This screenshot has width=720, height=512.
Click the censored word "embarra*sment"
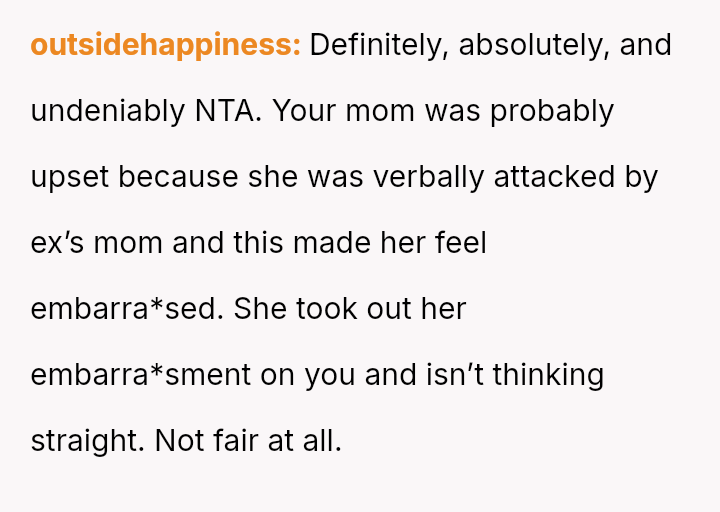point(141,375)
